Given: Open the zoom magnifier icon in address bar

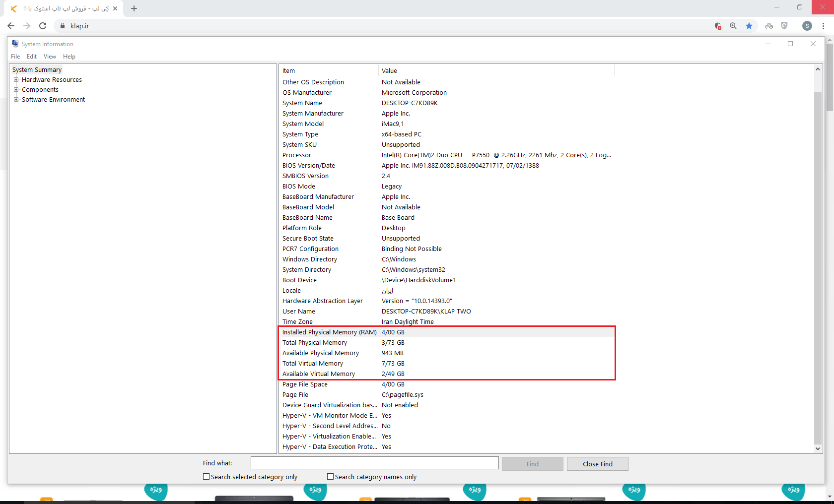Looking at the screenshot, I should (733, 26).
